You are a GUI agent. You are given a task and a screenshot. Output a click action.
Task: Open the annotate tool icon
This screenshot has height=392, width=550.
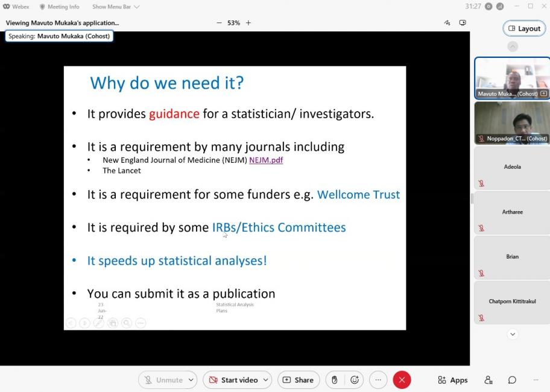click(447, 23)
